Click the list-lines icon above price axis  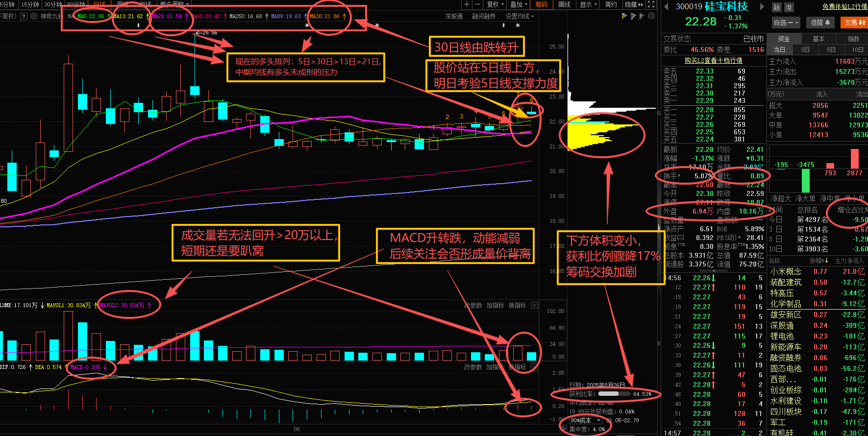click(x=624, y=16)
